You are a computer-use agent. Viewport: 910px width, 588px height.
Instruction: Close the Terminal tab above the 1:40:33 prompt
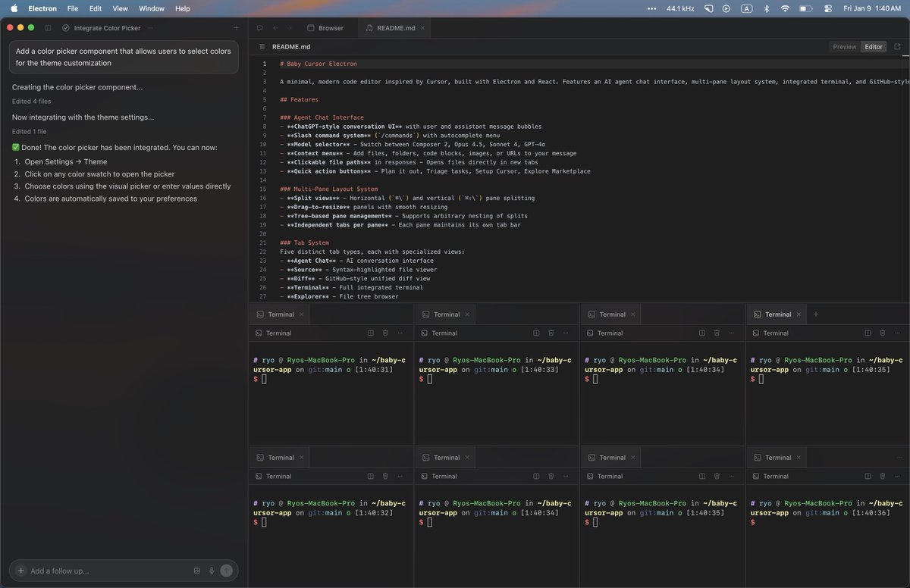[x=468, y=314]
